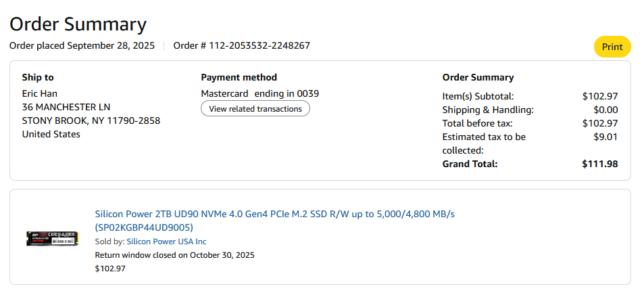Click the STONY BROOK, NY address line
The width and height of the screenshot is (644, 295).
tap(91, 120)
